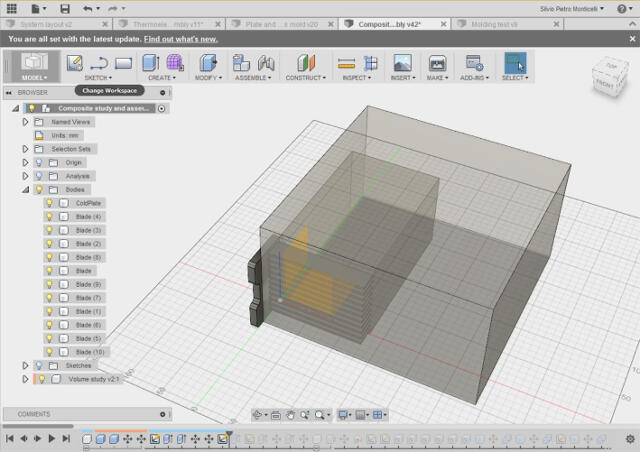Switch to the Plate and mold v20 tab
The width and height of the screenshot is (640, 452).
[281, 24]
